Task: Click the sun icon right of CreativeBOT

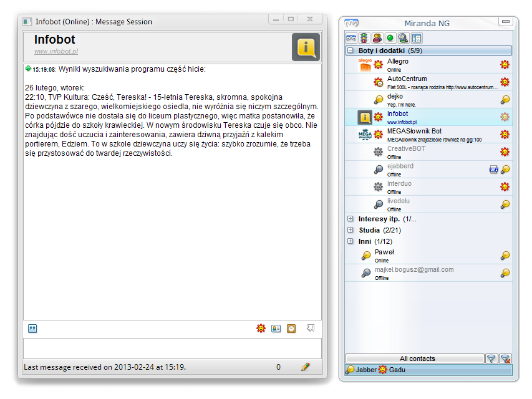Action: (x=505, y=151)
